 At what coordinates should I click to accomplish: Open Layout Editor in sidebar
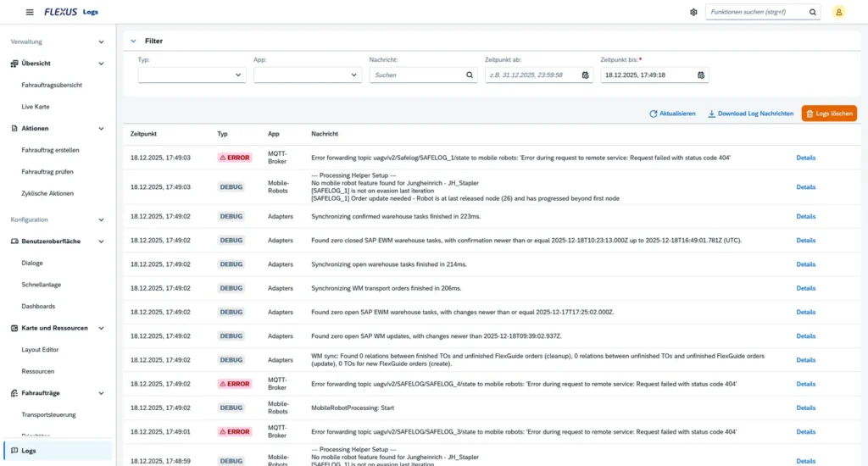(x=40, y=350)
